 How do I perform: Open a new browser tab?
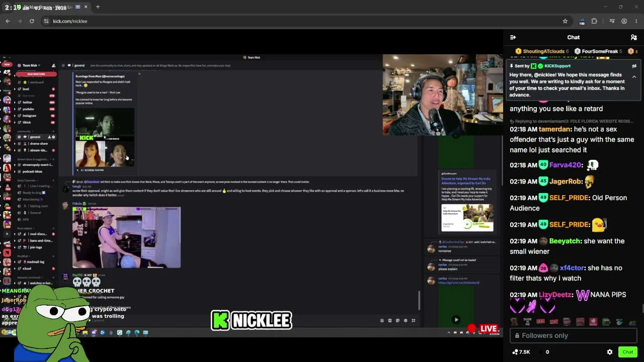98,7
